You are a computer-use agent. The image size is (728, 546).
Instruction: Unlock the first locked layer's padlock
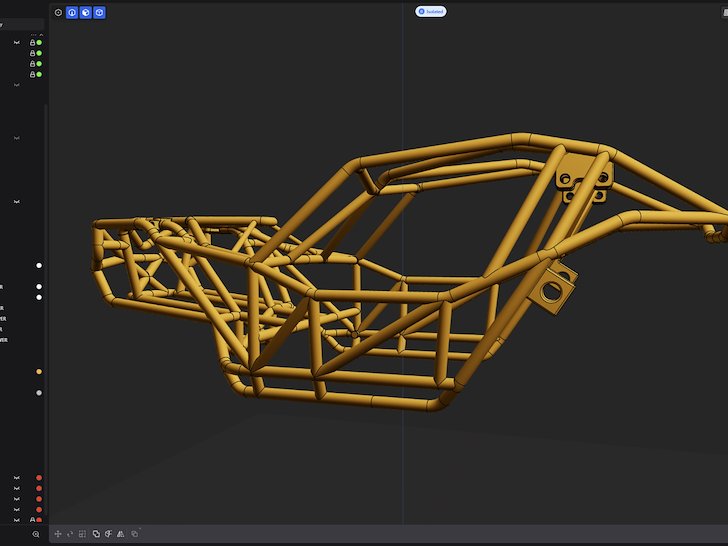32,43
